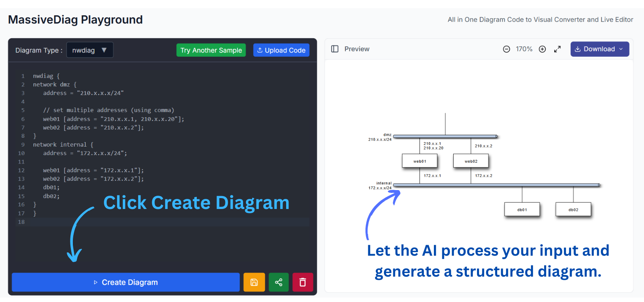Click the 170% zoom level value
Image resolution: width=644 pixels, height=302 pixels.
point(524,49)
